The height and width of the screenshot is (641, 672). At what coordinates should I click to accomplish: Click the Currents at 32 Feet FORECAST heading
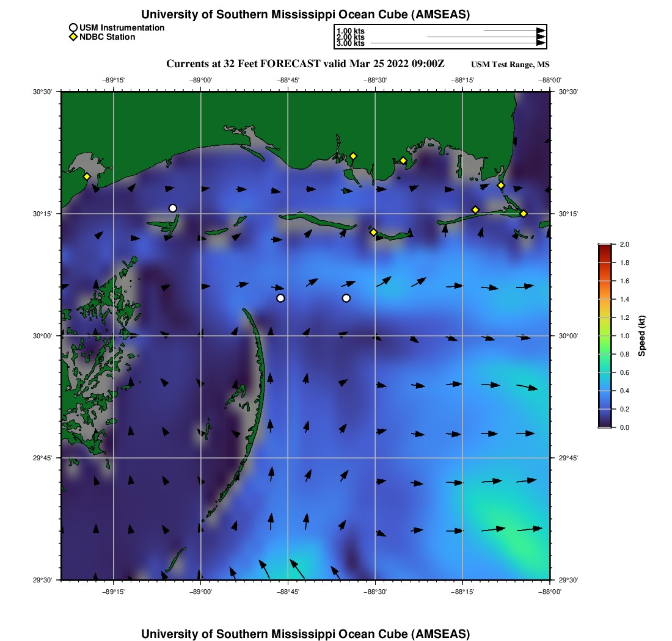tap(305, 64)
